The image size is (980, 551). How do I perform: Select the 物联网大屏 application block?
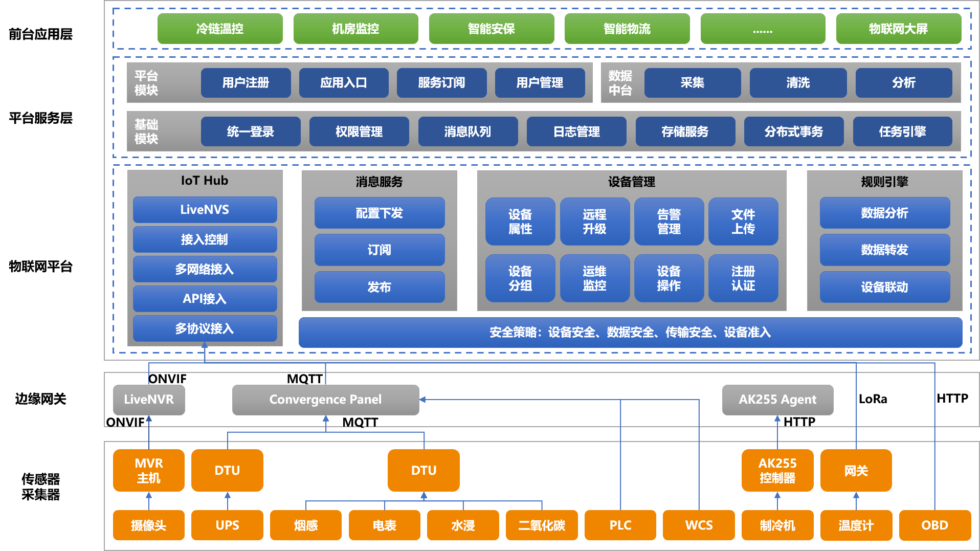(898, 29)
